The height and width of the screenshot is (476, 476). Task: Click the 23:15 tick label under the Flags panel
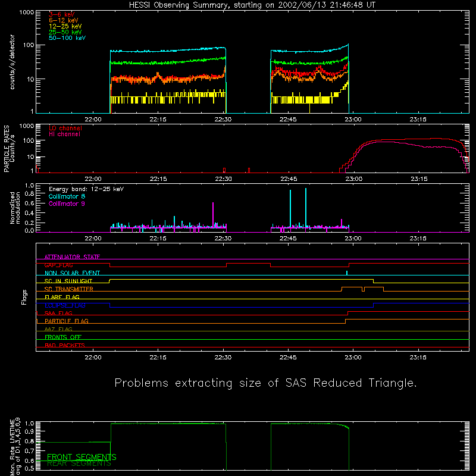tap(418, 358)
